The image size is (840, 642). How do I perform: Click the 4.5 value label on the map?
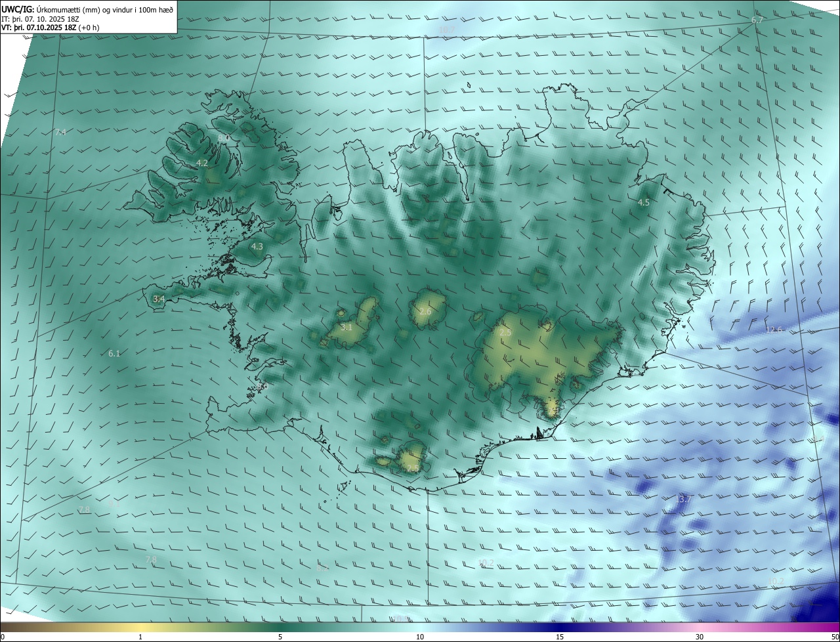644,203
